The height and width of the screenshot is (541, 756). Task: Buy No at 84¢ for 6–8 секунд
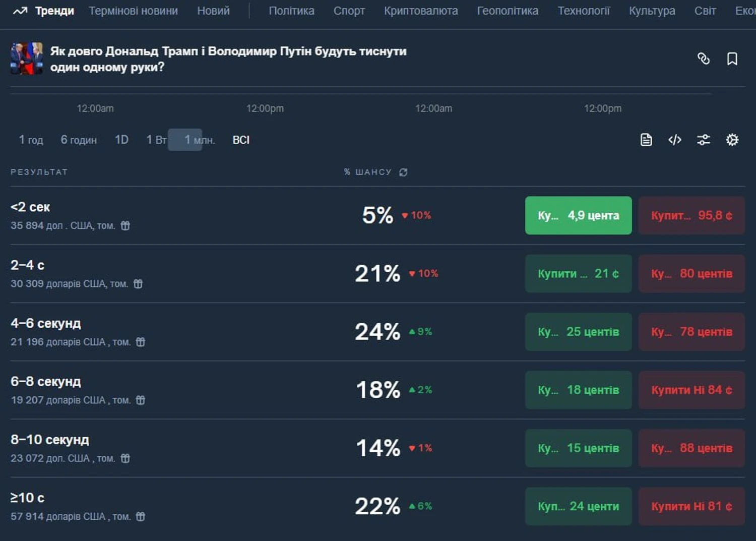point(691,390)
